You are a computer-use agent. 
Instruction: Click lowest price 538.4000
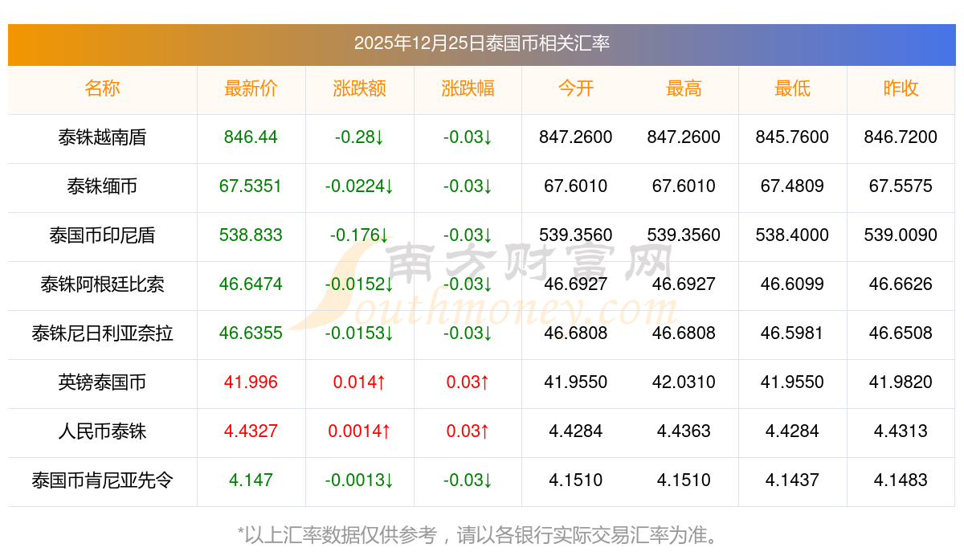pos(792,235)
